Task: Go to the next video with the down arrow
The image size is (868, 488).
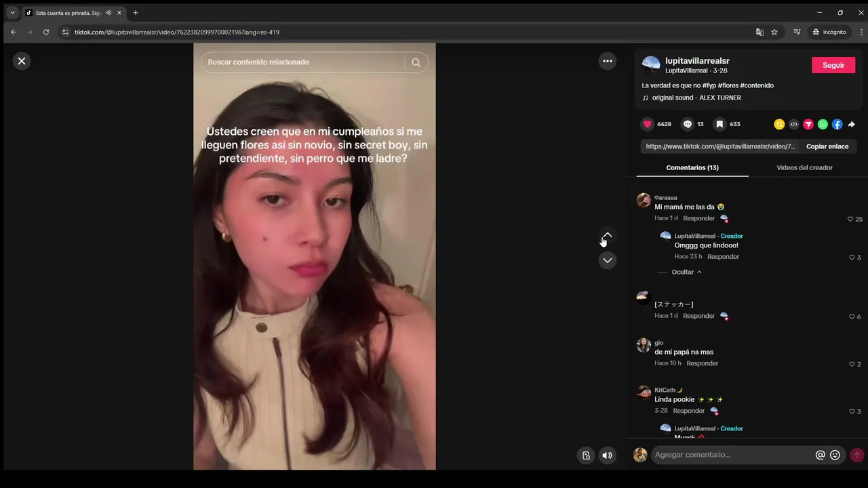Action: 608,260
